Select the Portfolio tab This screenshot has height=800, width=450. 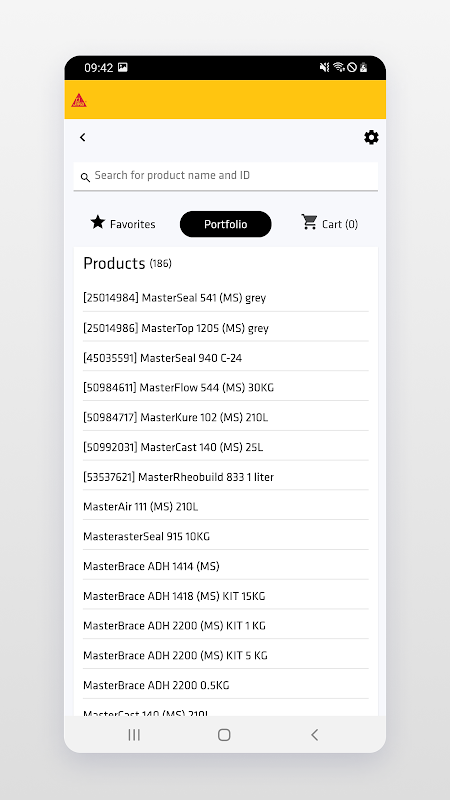pos(226,224)
